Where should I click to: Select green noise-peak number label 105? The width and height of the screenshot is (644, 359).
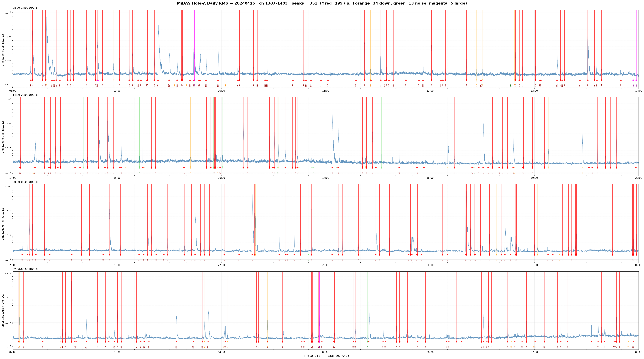click(x=83, y=173)
